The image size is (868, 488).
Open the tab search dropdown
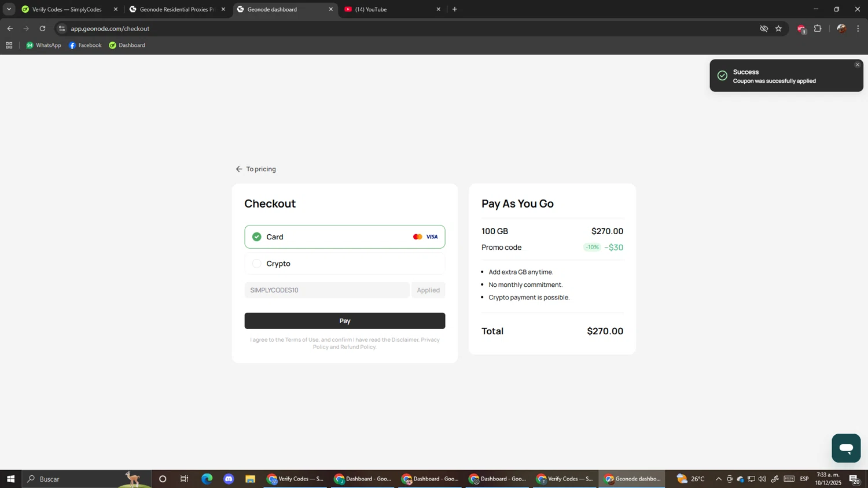click(x=9, y=9)
